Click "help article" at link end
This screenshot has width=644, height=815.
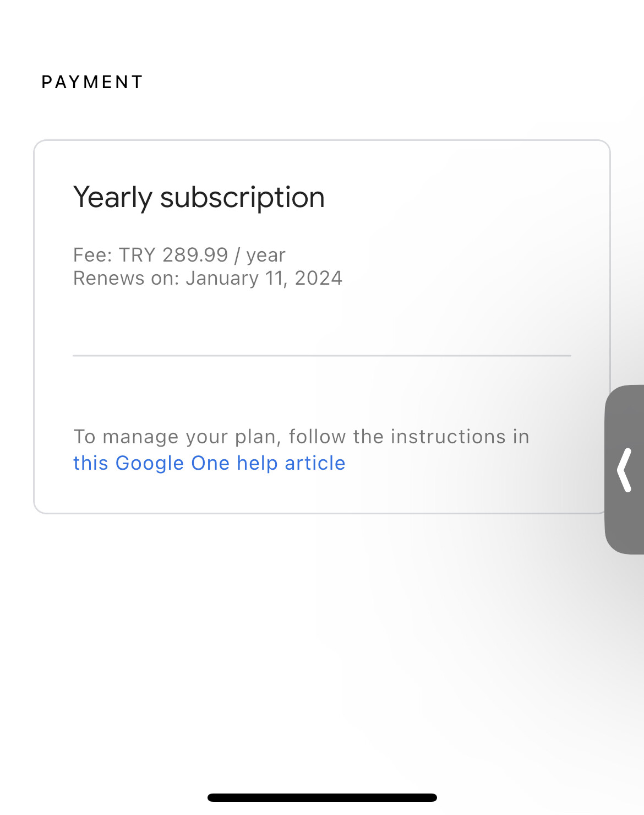click(x=291, y=463)
